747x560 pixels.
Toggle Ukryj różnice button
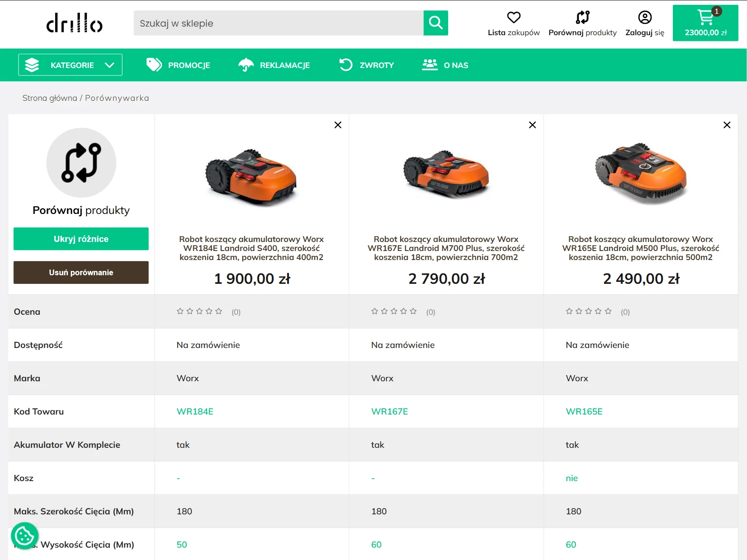pyautogui.click(x=81, y=239)
